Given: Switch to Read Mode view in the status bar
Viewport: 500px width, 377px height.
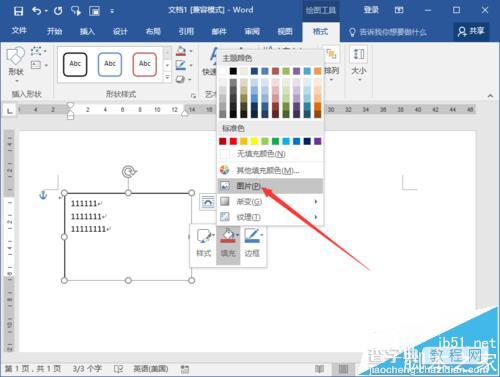Looking at the screenshot, I should (319, 369).
